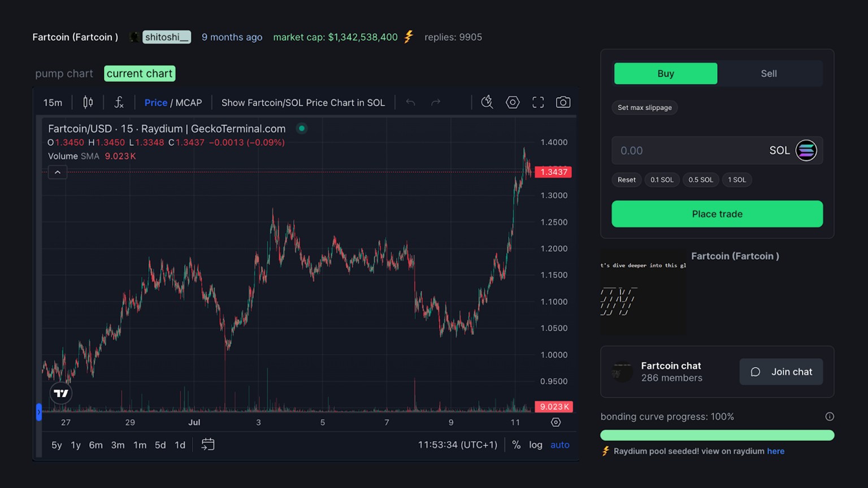Set chart range to 1d
The height and width of the screenshot is (488, 868).
[180, 445]
